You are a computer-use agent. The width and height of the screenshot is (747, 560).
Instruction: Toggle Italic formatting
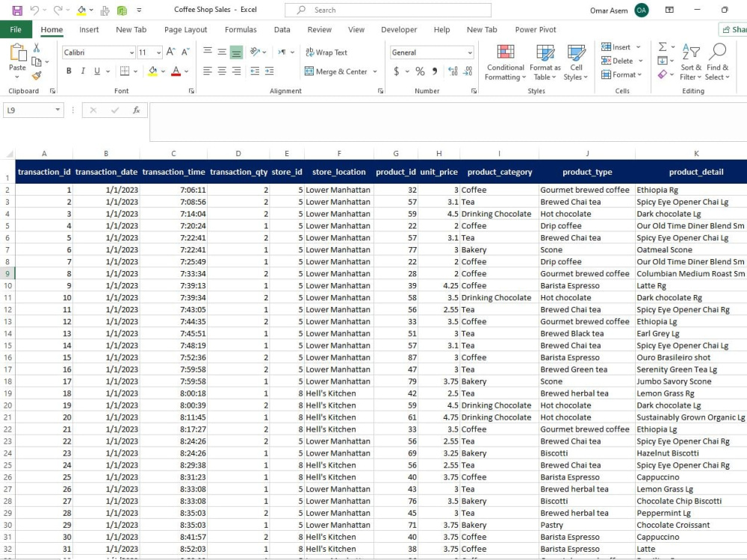tap(83, 71)
